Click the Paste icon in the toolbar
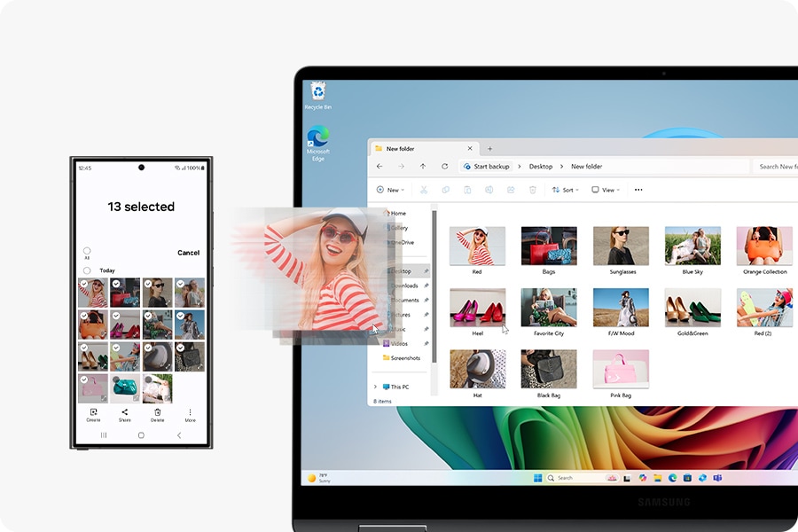 point(467,189)
